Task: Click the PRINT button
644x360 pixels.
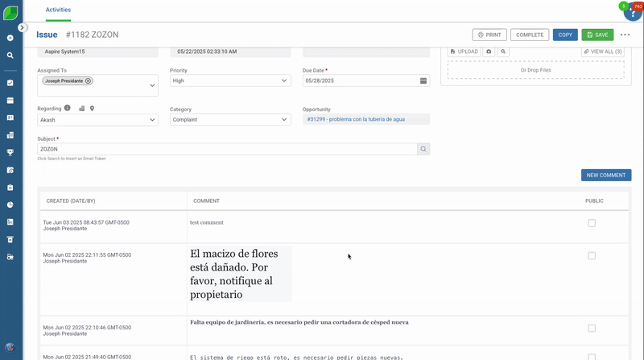Action: pos(489,35)
